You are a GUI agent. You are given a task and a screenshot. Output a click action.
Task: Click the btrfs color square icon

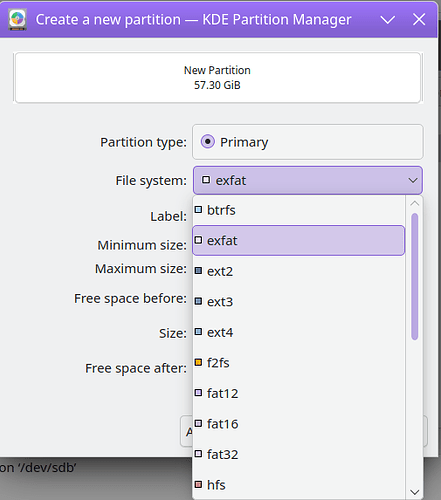click(x=198, y=210)
